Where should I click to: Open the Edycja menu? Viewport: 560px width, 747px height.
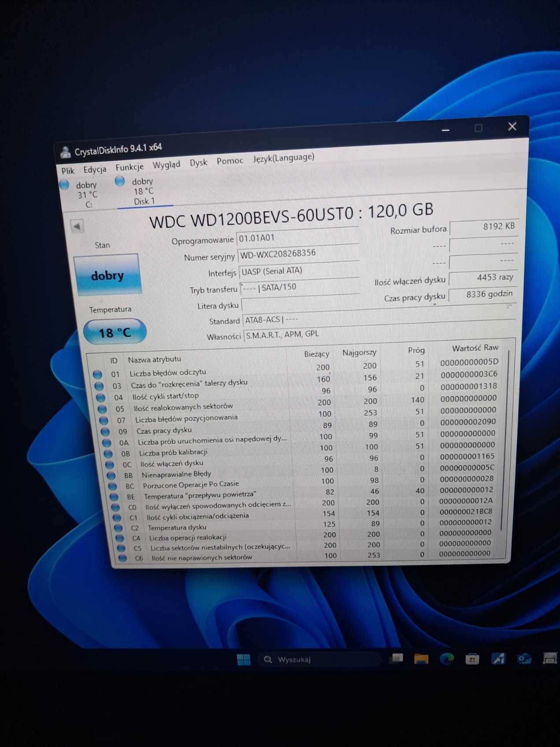[x=95, y=169]
